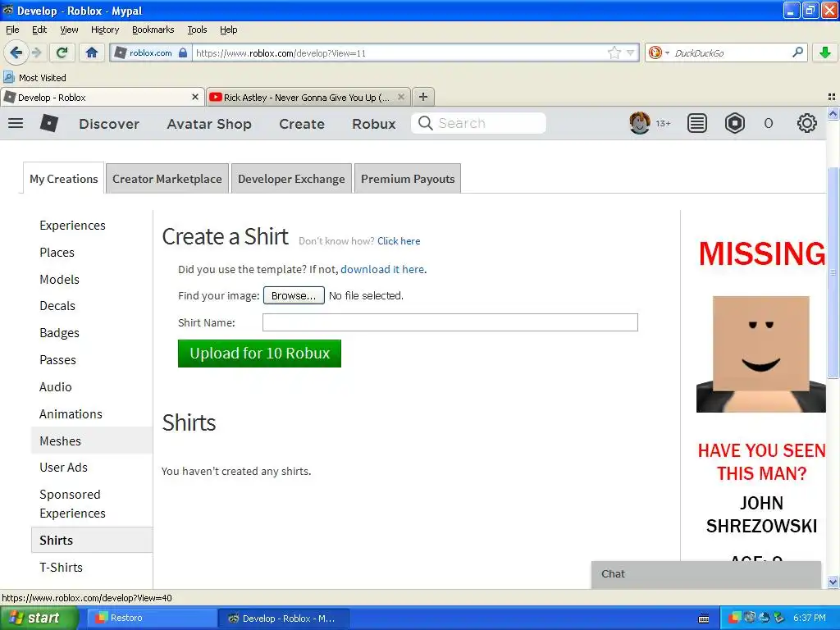Select Badges in the sidebar
840x630 pixels.
pos(59,333)
